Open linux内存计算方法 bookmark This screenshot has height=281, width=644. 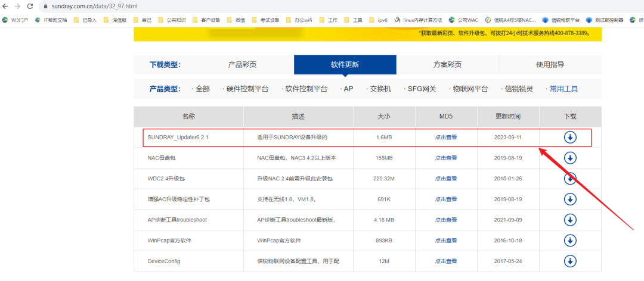(418, 20)
